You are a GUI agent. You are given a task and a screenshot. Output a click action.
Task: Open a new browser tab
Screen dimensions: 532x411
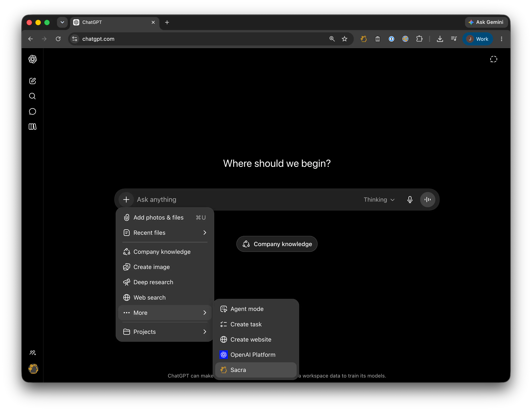[x=167, y=22]
